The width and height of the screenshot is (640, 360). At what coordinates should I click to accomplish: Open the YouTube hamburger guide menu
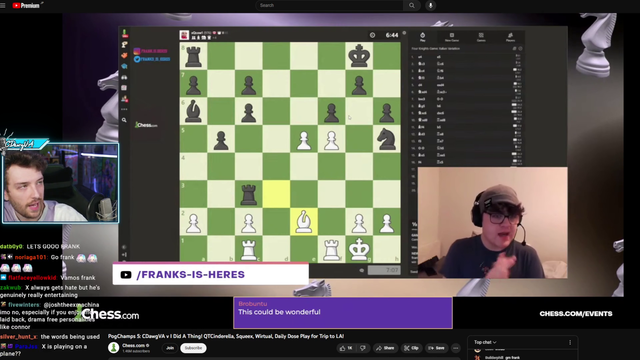coord(3,5)
